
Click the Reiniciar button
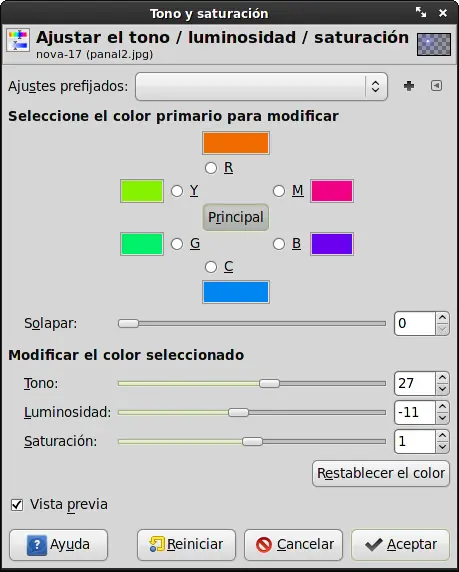(186, 545)
